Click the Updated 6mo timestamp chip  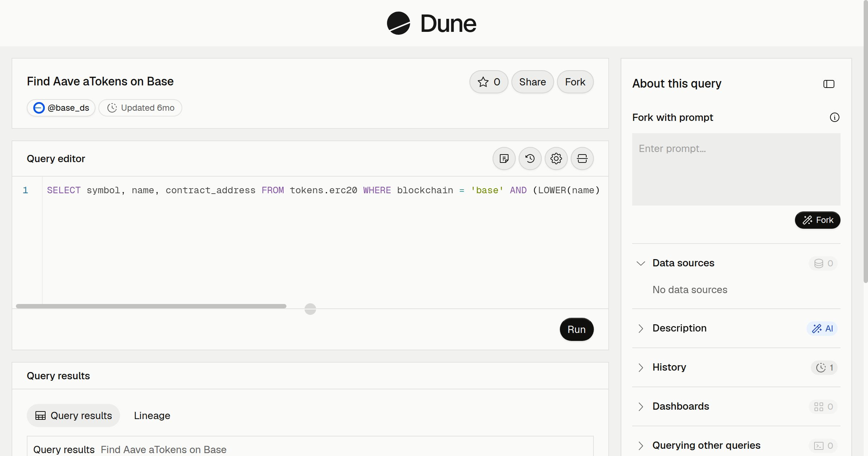click(140, 108)
